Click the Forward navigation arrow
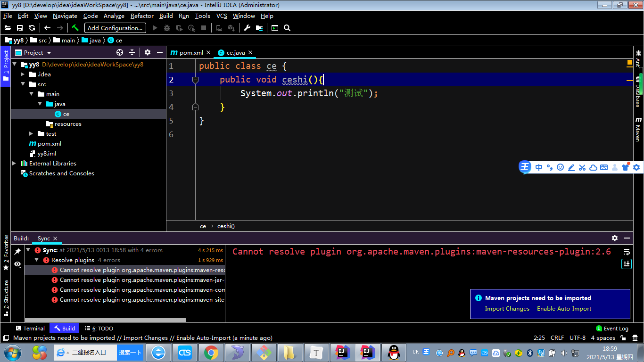This screenshot has height=362, width=644. pyautogui.click(x=60, y=28)
